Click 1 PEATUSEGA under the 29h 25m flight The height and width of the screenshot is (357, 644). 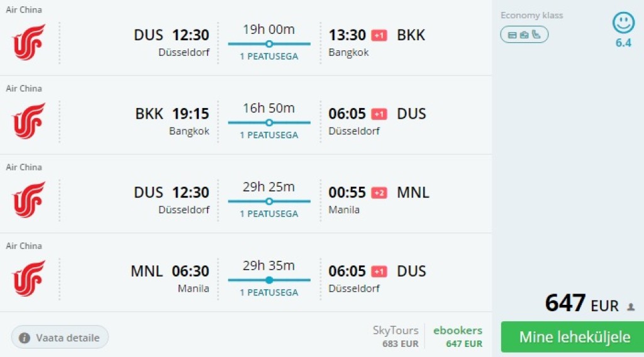coord(269,214)
